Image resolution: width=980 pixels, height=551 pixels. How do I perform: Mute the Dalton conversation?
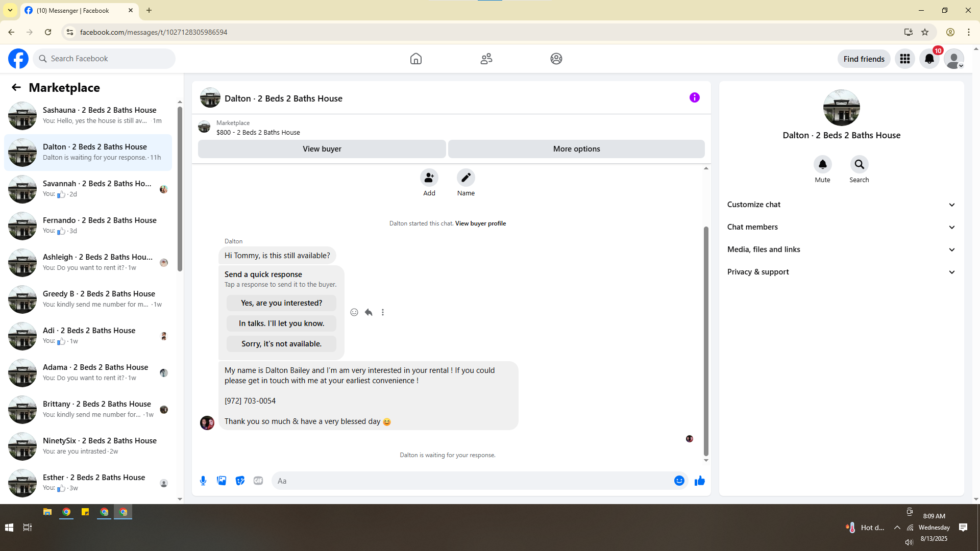(x=822, y=164)
